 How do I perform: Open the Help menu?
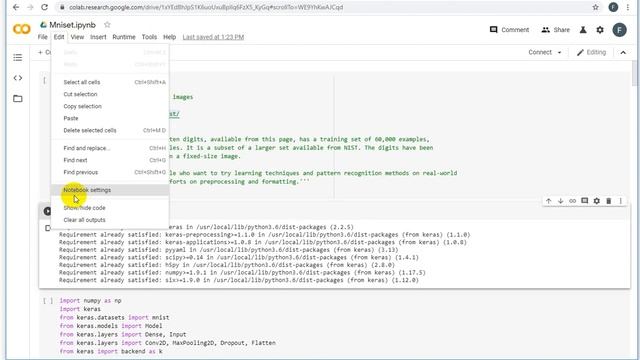[169, 37]
